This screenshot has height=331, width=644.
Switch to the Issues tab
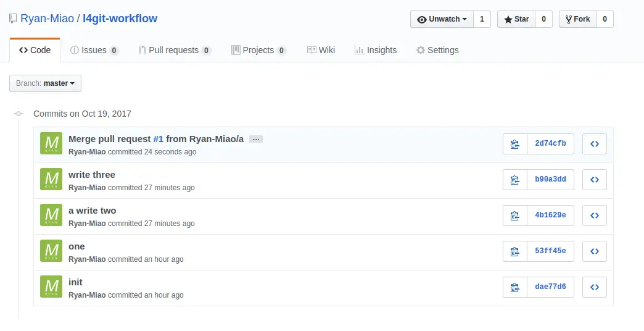pyautogui.click(x=94, y=50)
